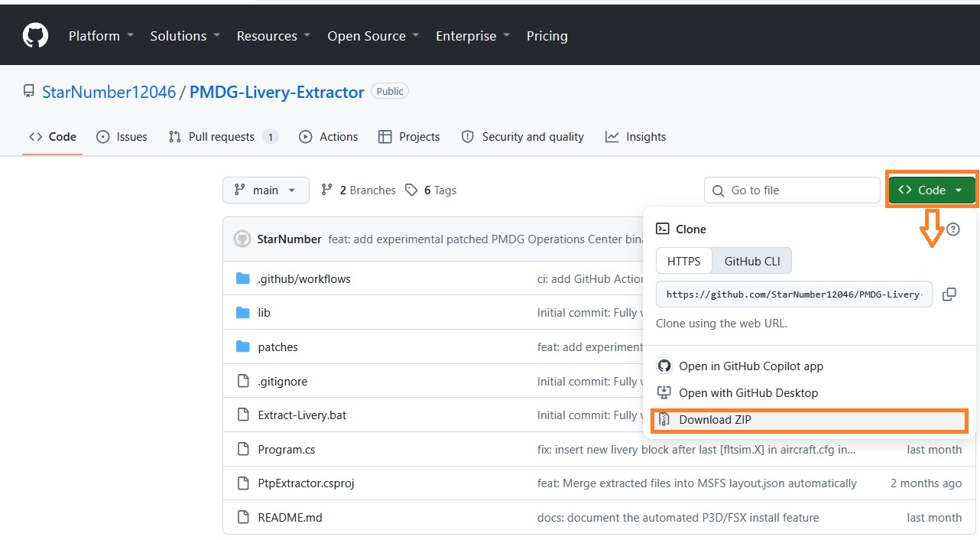Viewport: 980px width, 540px height.
Task: Click Download ZIP
Action: pos(809,420)
